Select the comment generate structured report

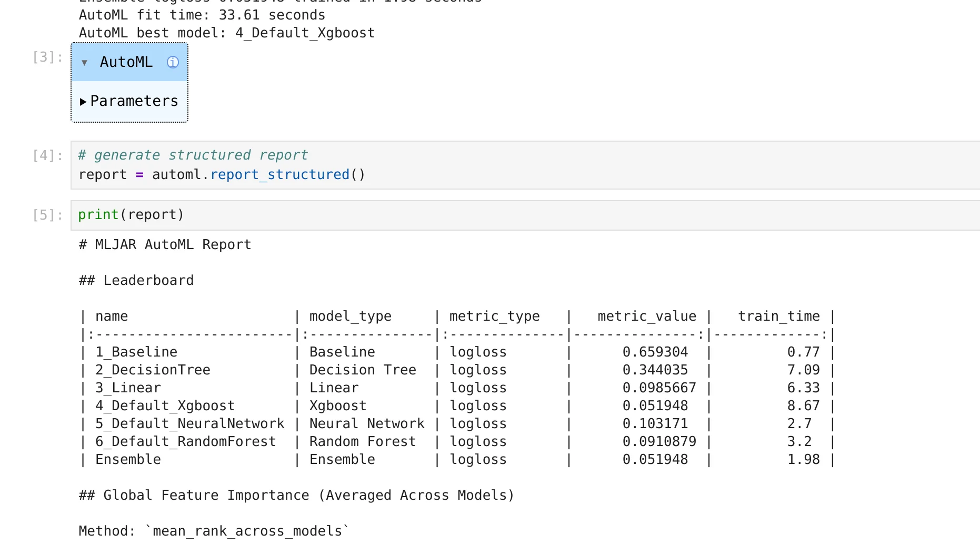click(193, 155)
